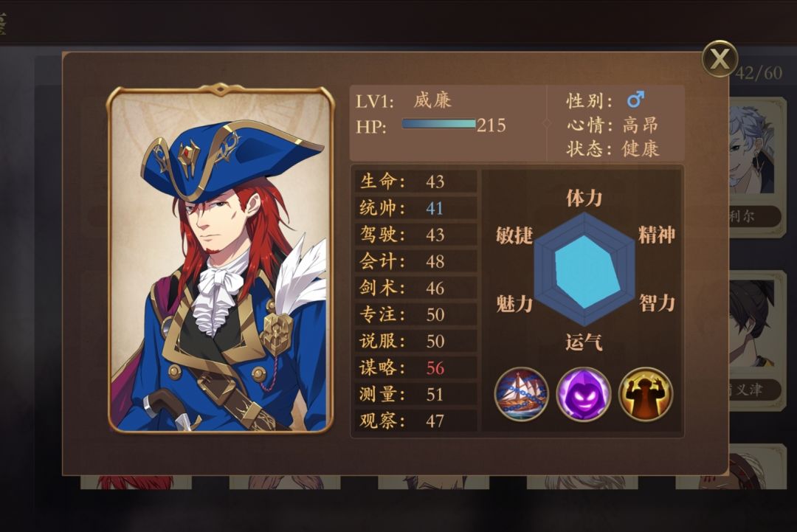Viewport: 797px width, 532px height.
Task: Tap the purple hooded ghost skill icon
Action: [x=584, y=394]
